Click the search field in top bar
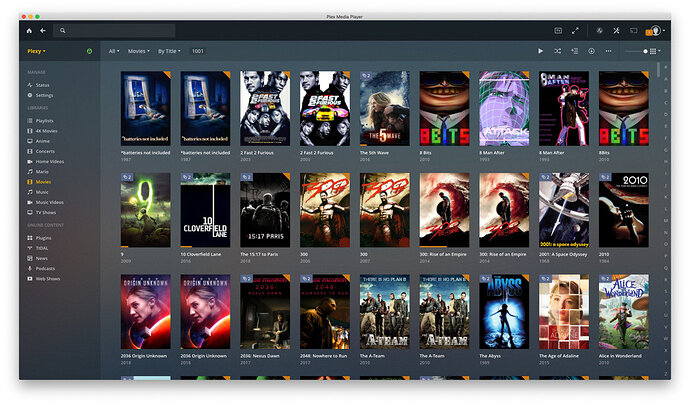 (x=114, y=31)
